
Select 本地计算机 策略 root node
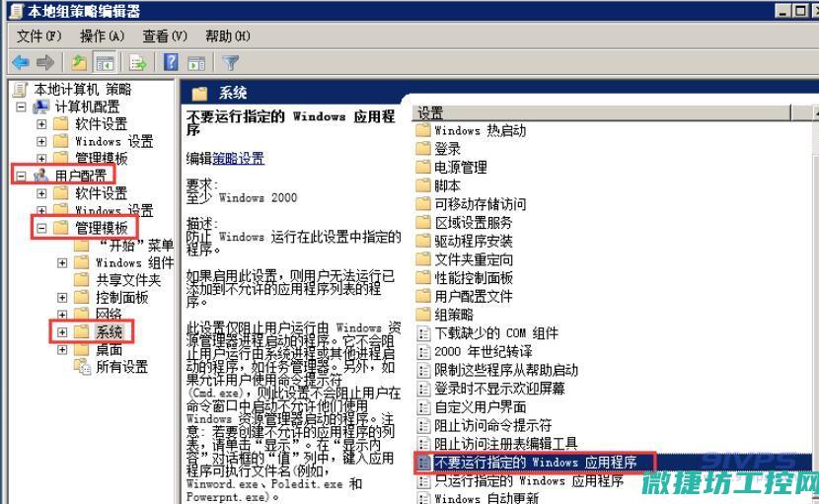[83, 90]
